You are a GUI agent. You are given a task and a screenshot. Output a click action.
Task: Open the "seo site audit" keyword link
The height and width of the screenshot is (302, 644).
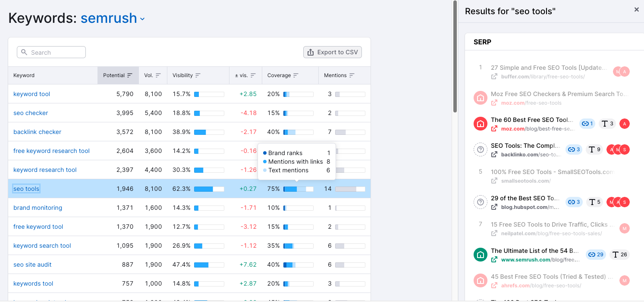32,265
